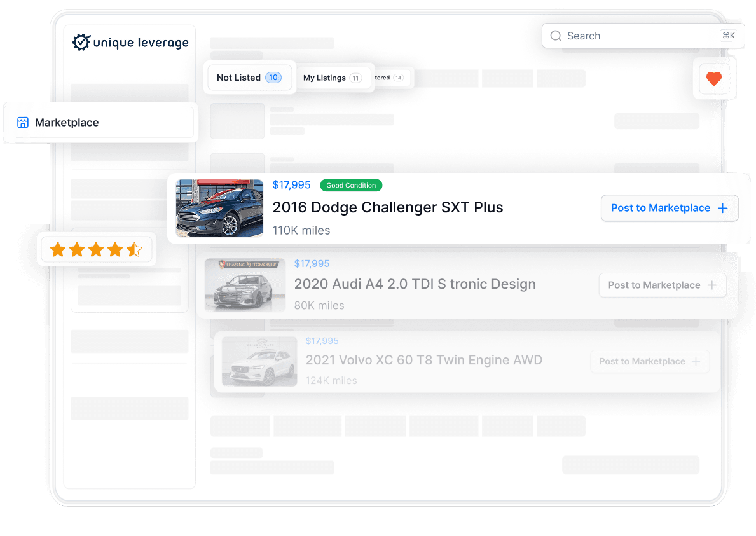The height and width of the screenshot is (536, 756).
Task: Click the 124K miles text
Action: pos(331,381)
